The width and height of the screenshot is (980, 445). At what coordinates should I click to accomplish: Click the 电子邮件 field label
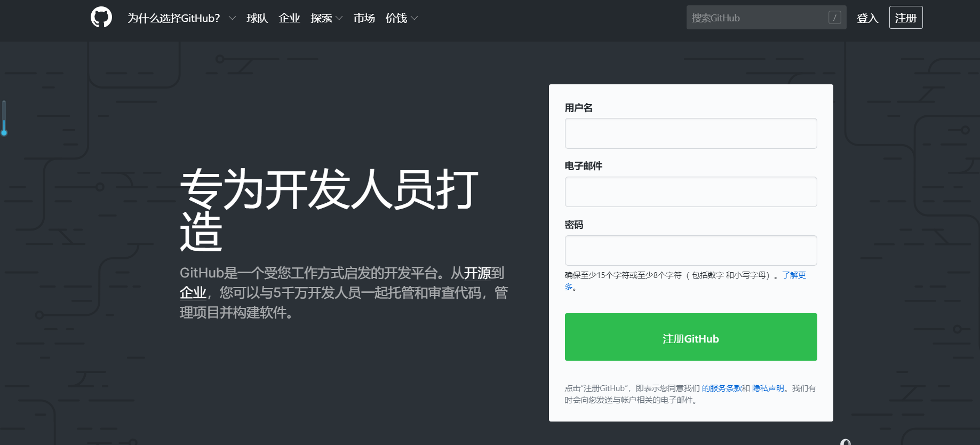pos(584,166)
